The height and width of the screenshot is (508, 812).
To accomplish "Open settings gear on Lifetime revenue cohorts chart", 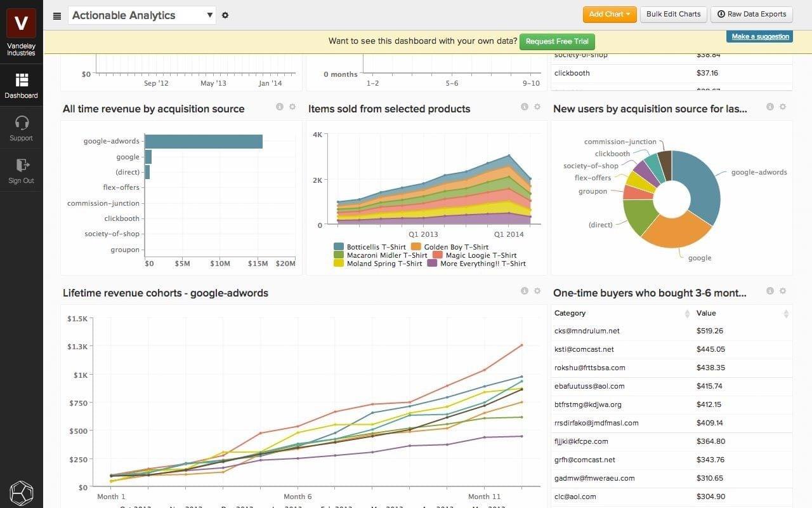I will pyautogui.click(x=536, y=290).
